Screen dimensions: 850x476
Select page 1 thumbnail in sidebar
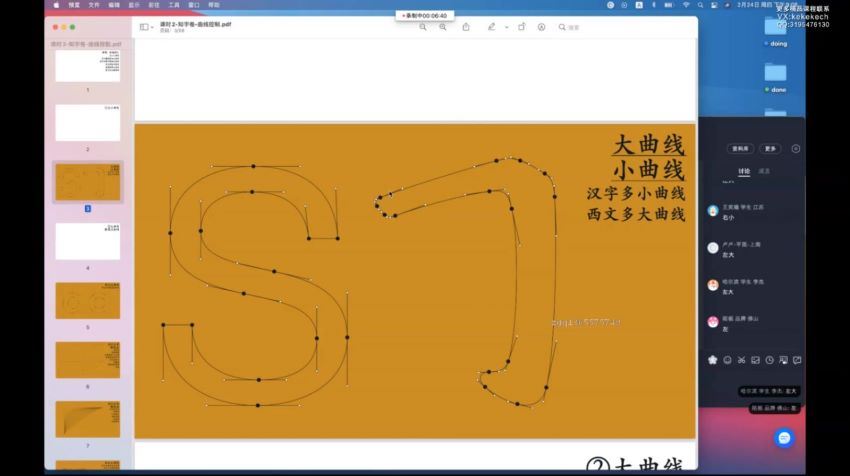tap(87, 65)
